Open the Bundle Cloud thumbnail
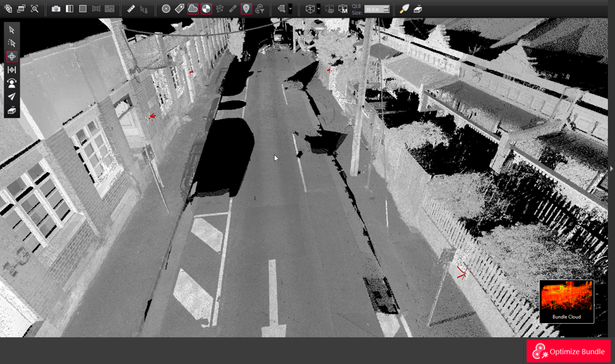Viewport: 615px width, 364px height. click(x=566, y=301)
